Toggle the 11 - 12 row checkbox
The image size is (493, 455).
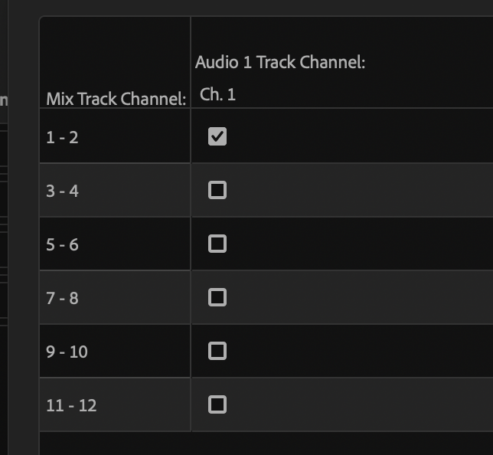[217, 405]
